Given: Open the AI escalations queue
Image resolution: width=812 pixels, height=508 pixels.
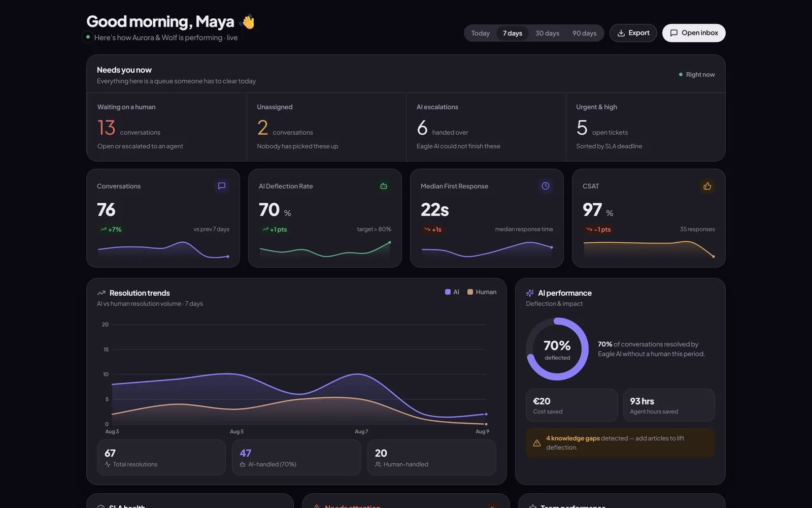Looking at the screenshot, I should pos(486,127).
